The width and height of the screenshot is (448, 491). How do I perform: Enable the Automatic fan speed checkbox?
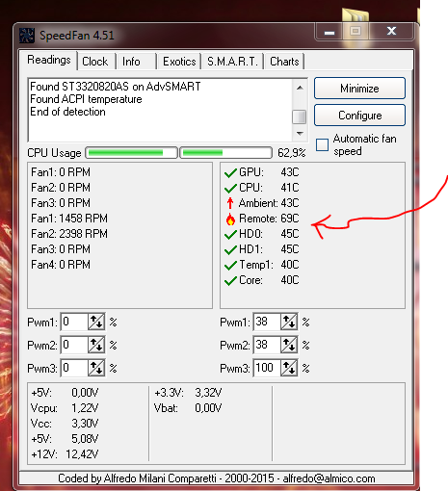(x=322, y=144)
